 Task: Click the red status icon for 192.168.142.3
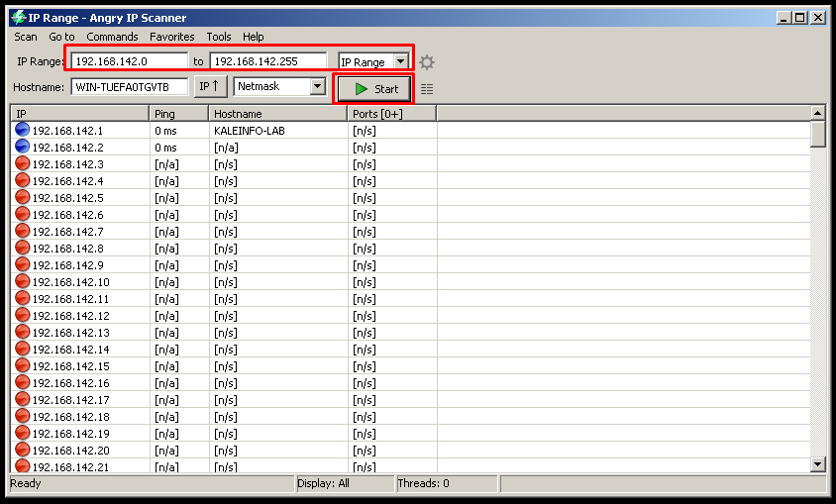tap(23, 163)
